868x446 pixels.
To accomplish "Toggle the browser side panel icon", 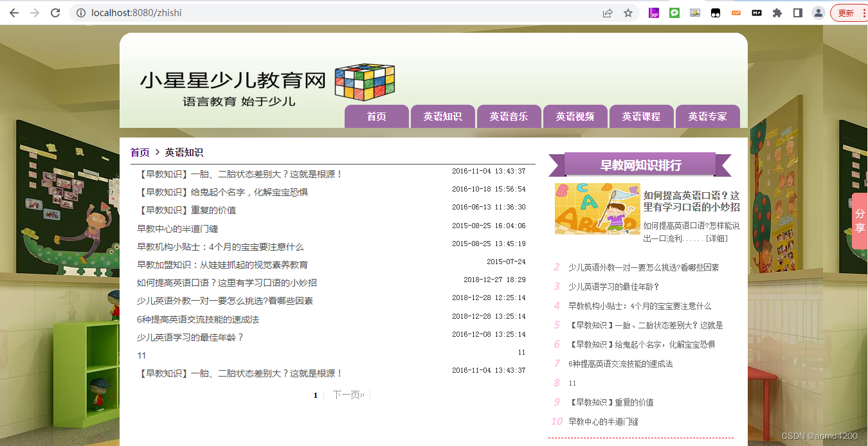I will tap(798, 13).
